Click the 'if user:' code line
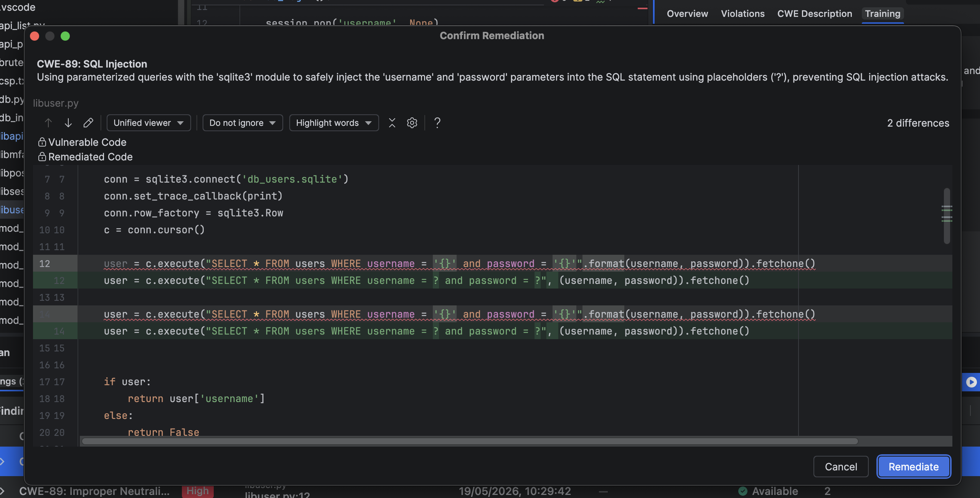980x498 pixels. click(x=127, y=382)
